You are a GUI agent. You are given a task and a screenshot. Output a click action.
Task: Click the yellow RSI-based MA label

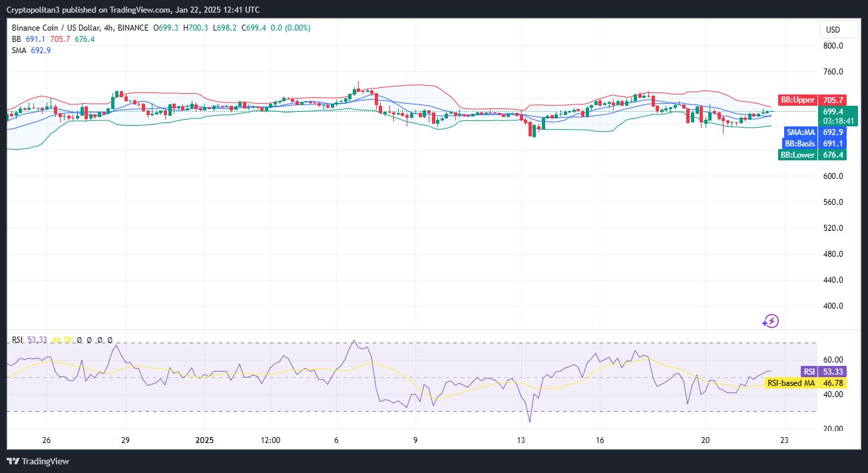[791, 383]
